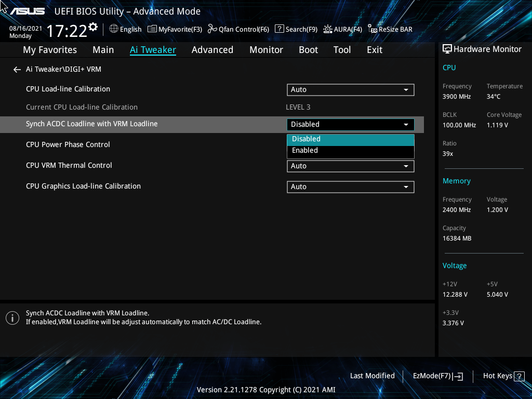Click the LEVEL 3 value
The height and width of the screenshot is (399, 532).
[x=298, y=107]
